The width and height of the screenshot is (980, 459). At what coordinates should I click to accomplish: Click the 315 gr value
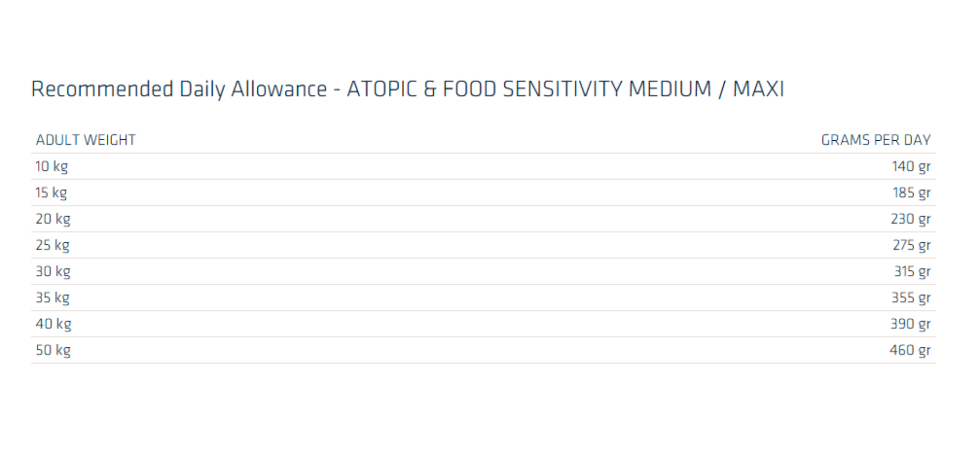[912, 271]
